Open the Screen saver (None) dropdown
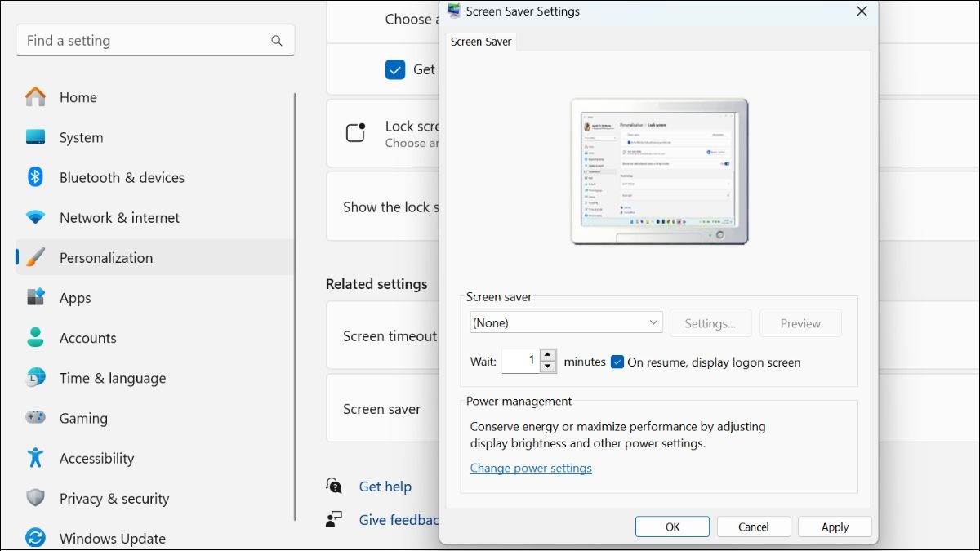This screenshot has width=980, height=551. pyautogui.click(x=566, y=322)
